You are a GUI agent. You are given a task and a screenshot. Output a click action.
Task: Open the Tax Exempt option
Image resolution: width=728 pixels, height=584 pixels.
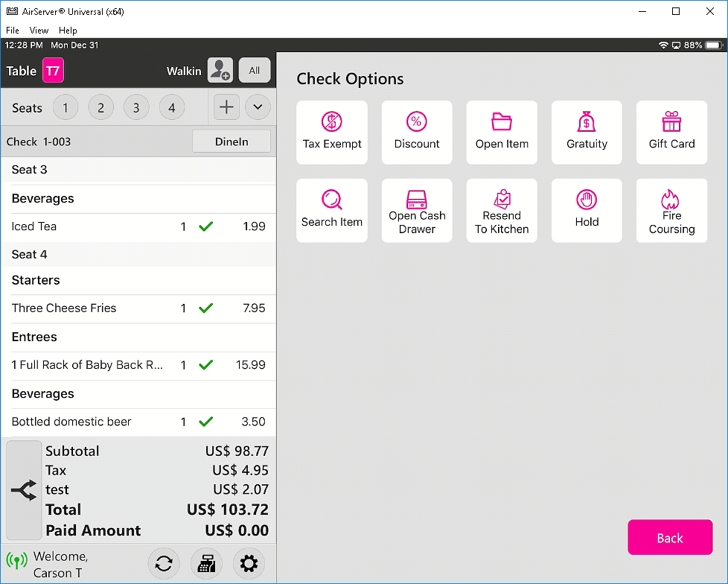pos(332,132)
